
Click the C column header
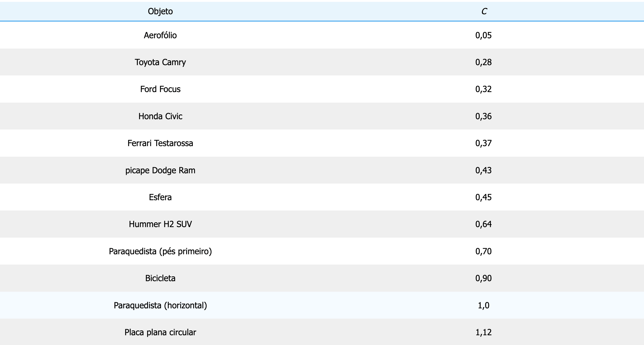[x=484, y=11]
